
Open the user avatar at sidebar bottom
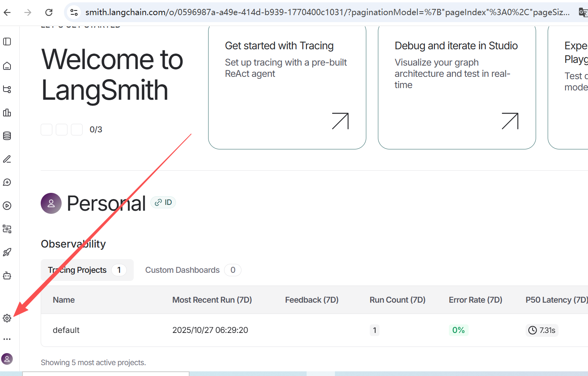7,359
